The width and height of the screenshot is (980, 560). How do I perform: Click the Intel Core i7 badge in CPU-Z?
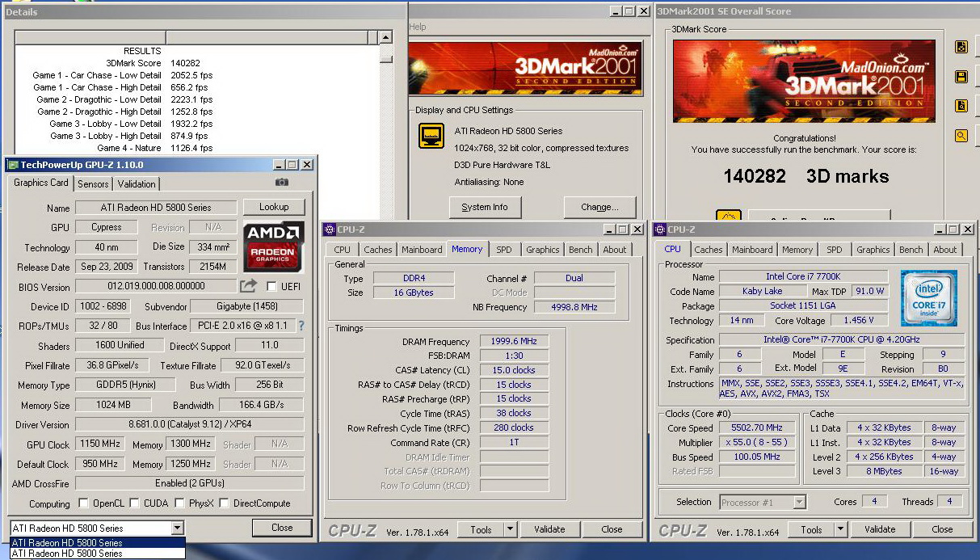click(928, 298)
